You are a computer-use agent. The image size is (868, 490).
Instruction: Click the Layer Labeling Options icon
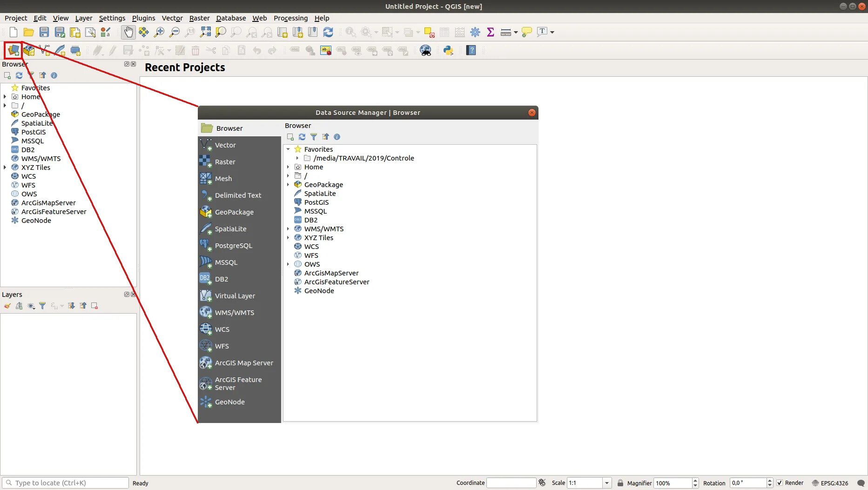point(326,50)
